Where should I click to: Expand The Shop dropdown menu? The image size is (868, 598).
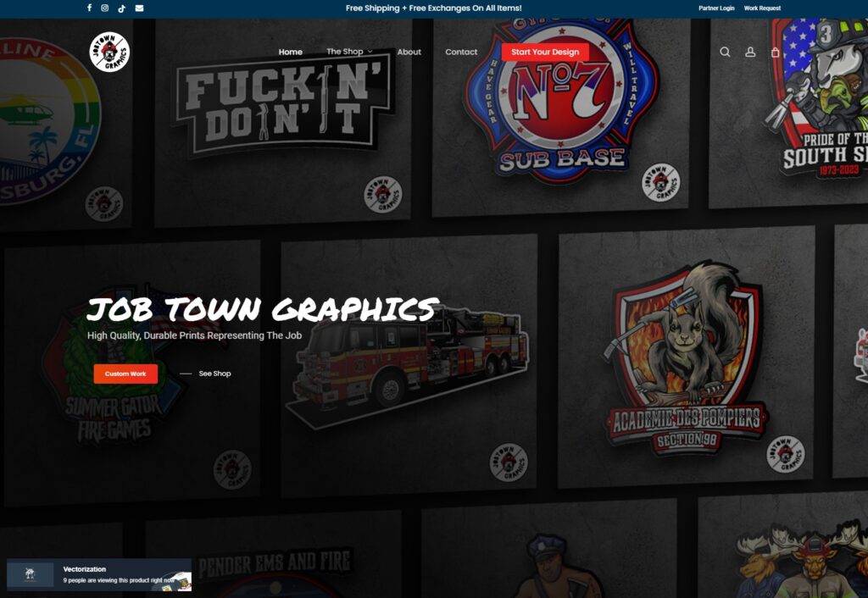tap(349, 52)
